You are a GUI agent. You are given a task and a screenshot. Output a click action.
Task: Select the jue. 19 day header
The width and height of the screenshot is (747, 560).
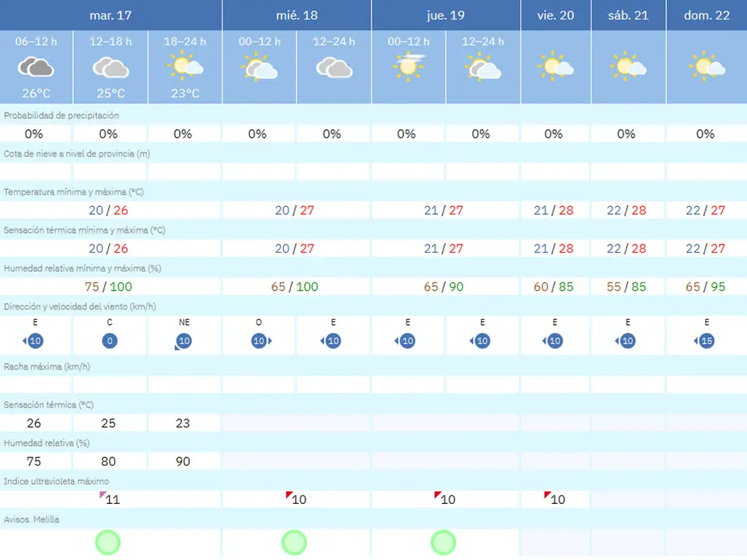tap(446, 16)
